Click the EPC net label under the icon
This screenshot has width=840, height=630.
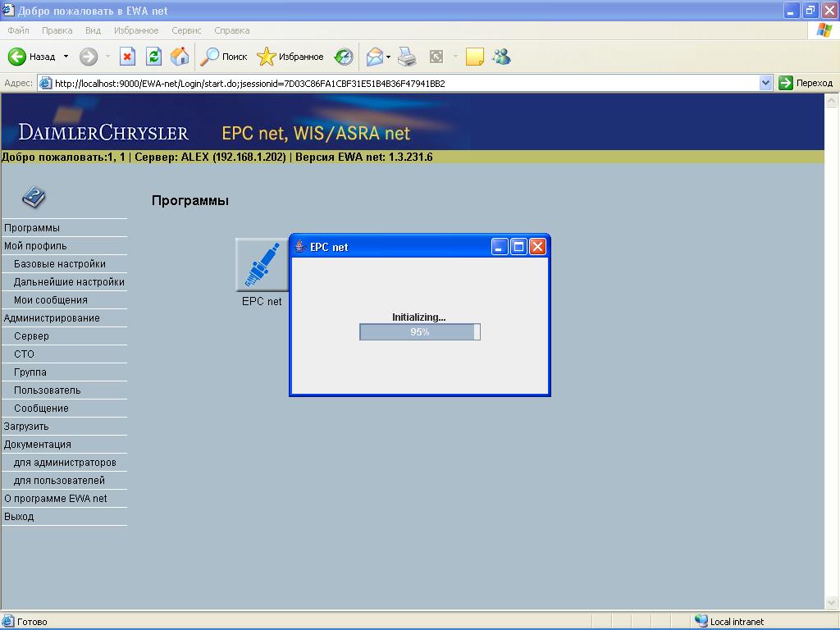(x=262, y=301)
